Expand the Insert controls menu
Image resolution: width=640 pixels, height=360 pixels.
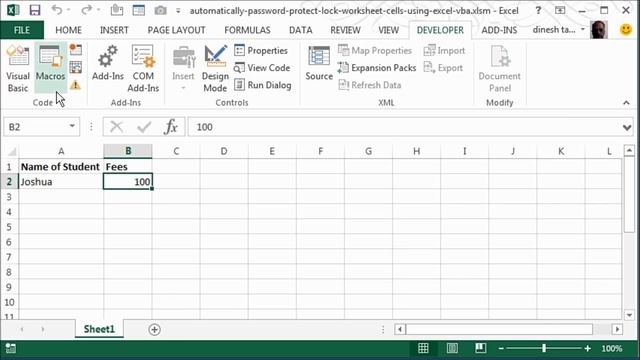tap(183, 68)
